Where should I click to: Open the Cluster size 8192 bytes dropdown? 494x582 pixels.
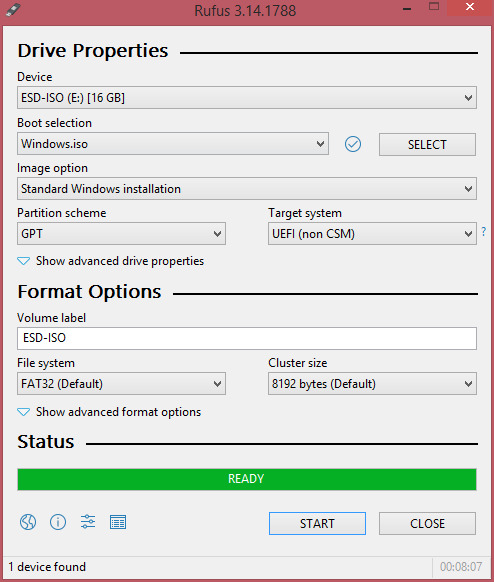coord(372,383)
